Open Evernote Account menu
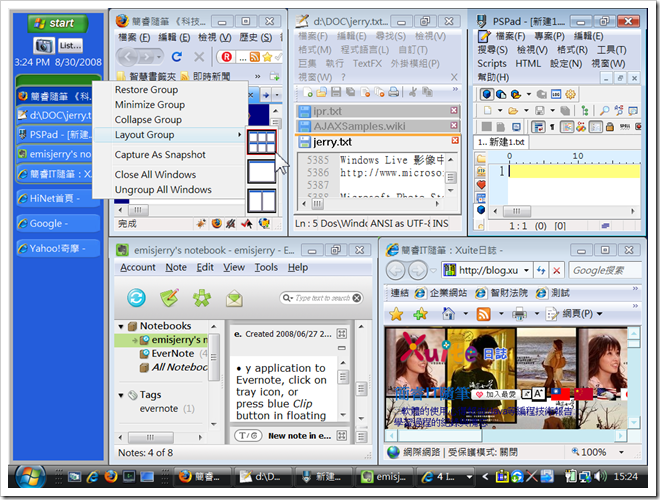 point(138,268)
